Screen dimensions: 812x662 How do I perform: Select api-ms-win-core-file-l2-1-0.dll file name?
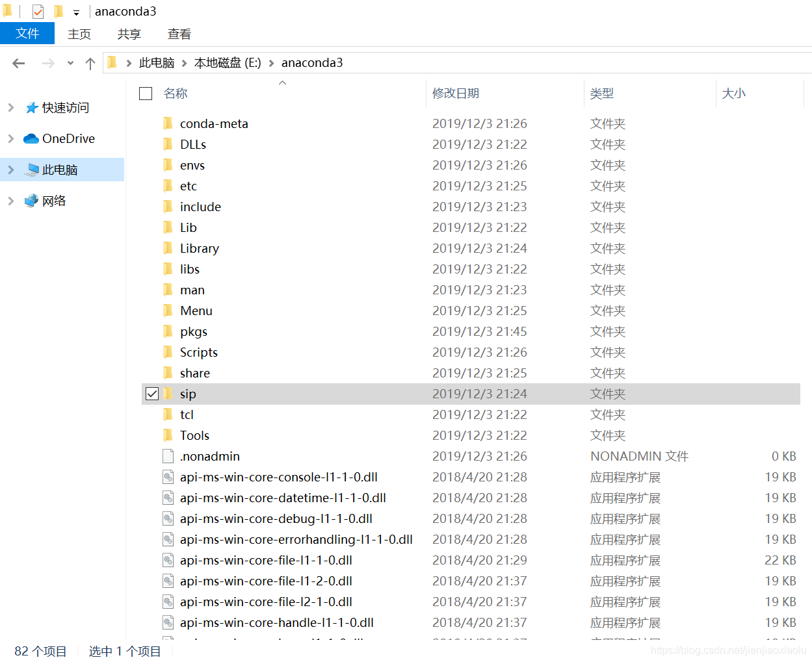pos(266,602)
